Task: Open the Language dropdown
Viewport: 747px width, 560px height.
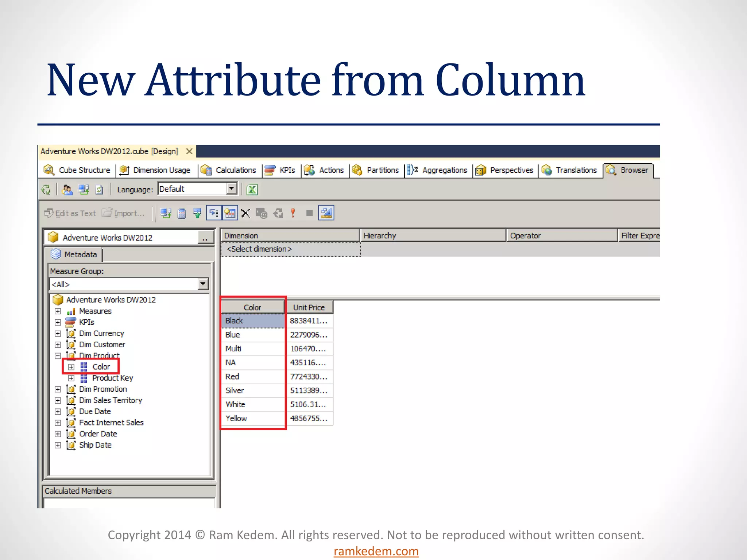Action: [x=231, y=189]
